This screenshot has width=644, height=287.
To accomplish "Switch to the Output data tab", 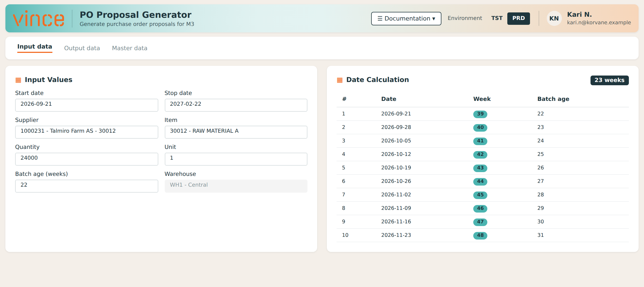I will [x=82, y=48].
